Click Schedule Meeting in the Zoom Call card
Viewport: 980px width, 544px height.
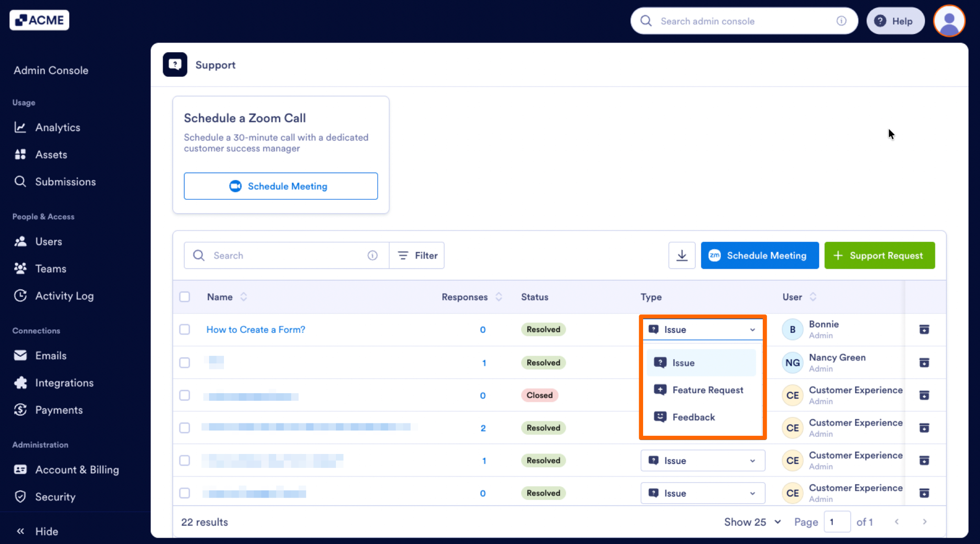281,186
